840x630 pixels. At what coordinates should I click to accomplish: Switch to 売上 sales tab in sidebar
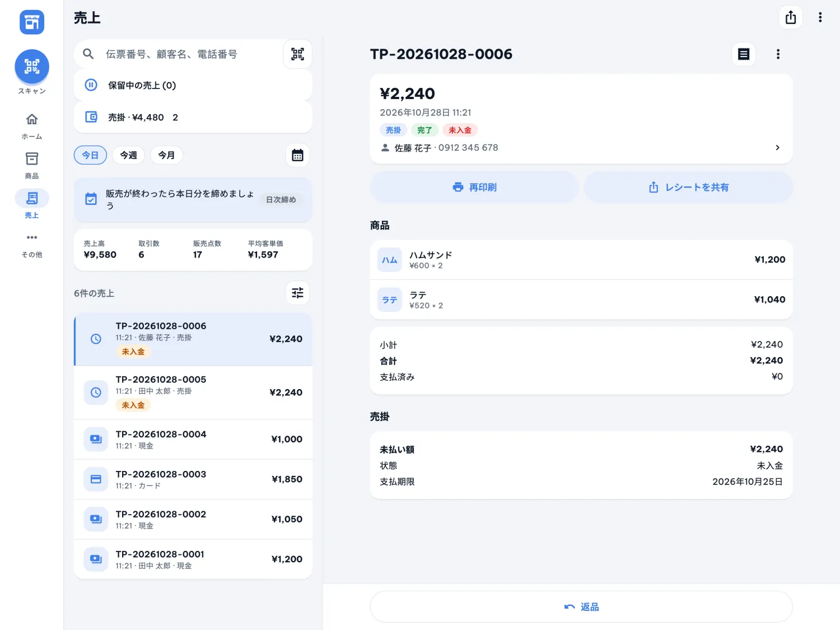(32, 205)
